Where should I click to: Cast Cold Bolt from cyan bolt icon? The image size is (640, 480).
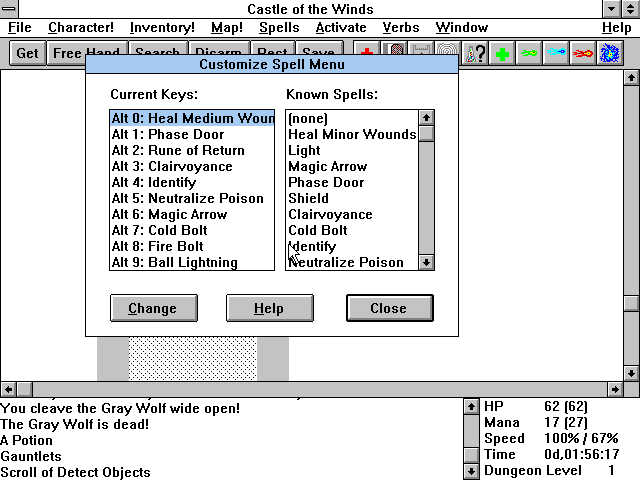tap(556, 53)
